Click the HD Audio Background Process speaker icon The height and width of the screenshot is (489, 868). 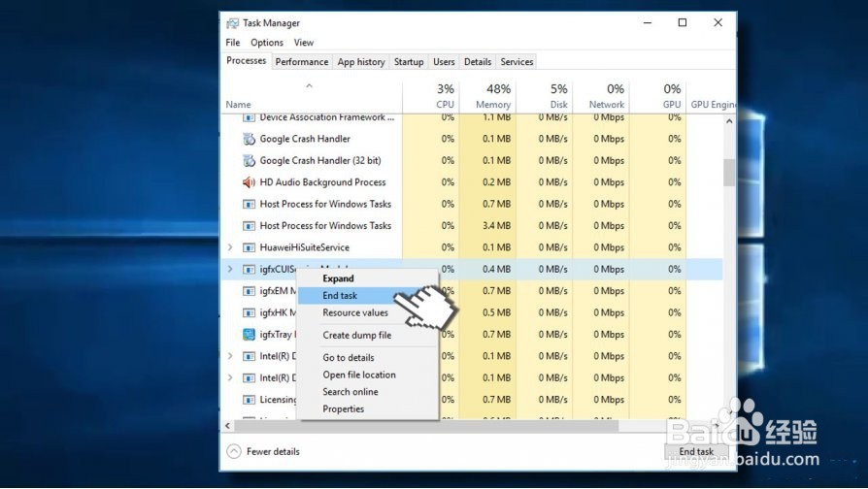tap(250, 182)
